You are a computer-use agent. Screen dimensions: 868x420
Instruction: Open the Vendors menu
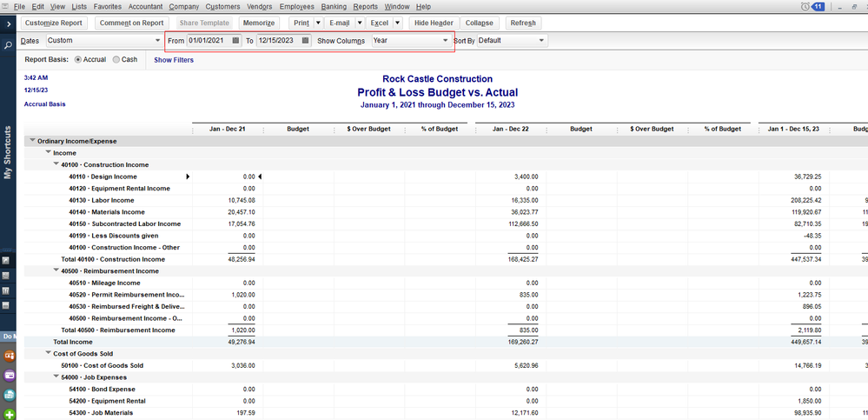coord(260,7)
